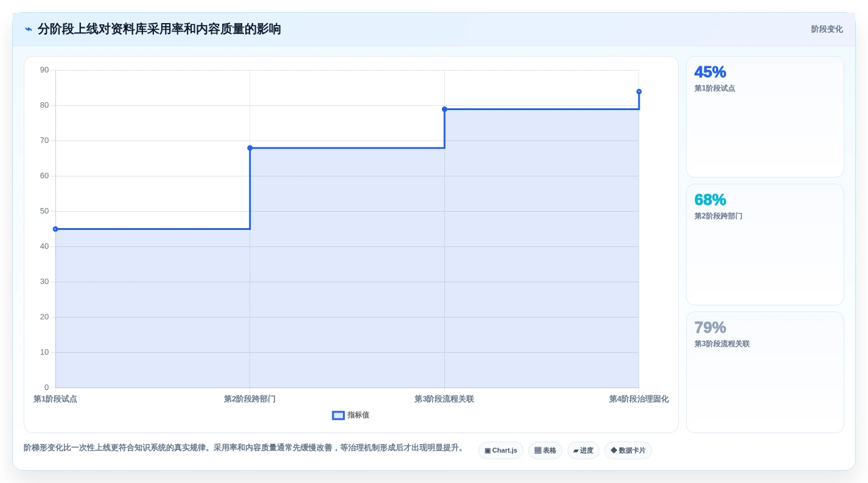Click the 68% value in the second card
This screenshot has height=483, width=868.
click(710, 200)
